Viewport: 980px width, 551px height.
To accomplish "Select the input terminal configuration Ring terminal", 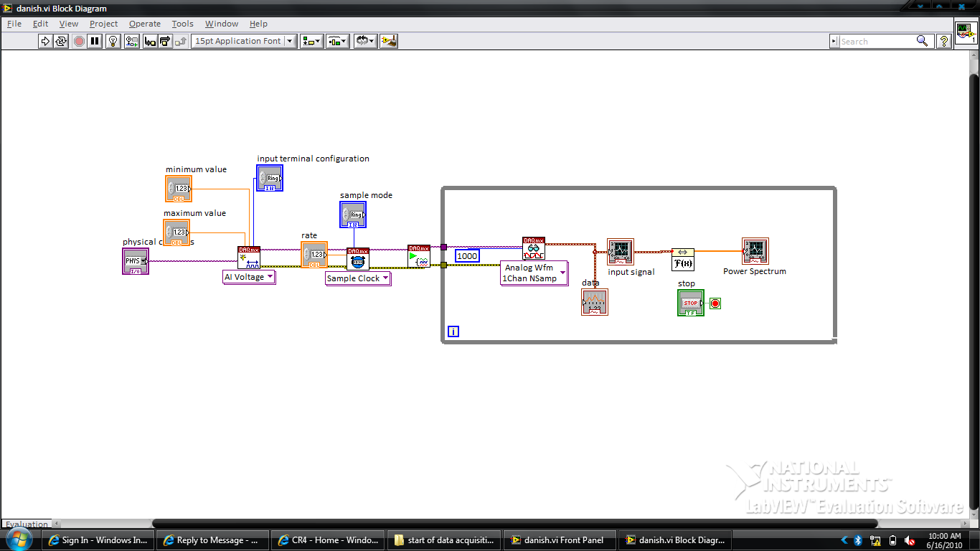I will 270,178.
